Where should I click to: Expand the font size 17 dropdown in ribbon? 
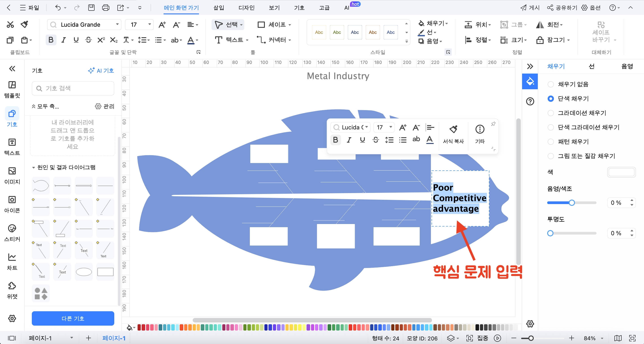click(149, 24)
